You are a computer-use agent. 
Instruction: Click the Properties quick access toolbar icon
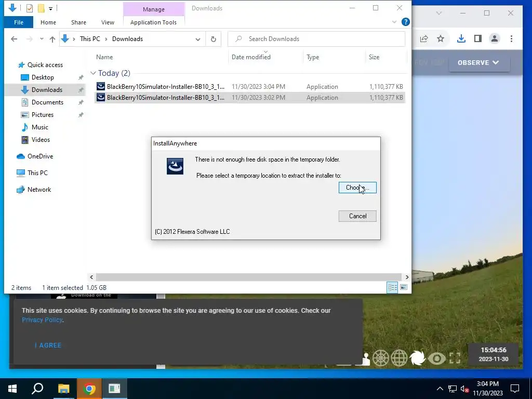point(30,8)
